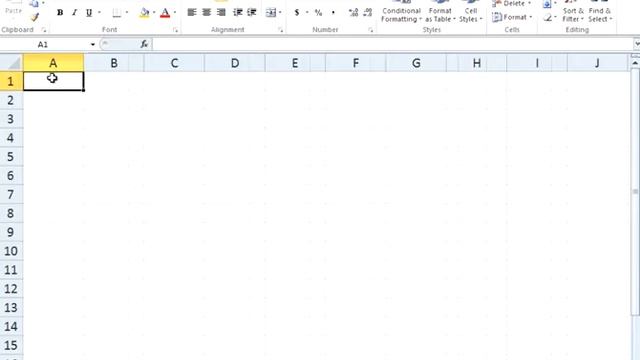The width and height of the screenshot is (640, 360).
Task: Decrease the cell indent
Action: click(x=238, y=13)
